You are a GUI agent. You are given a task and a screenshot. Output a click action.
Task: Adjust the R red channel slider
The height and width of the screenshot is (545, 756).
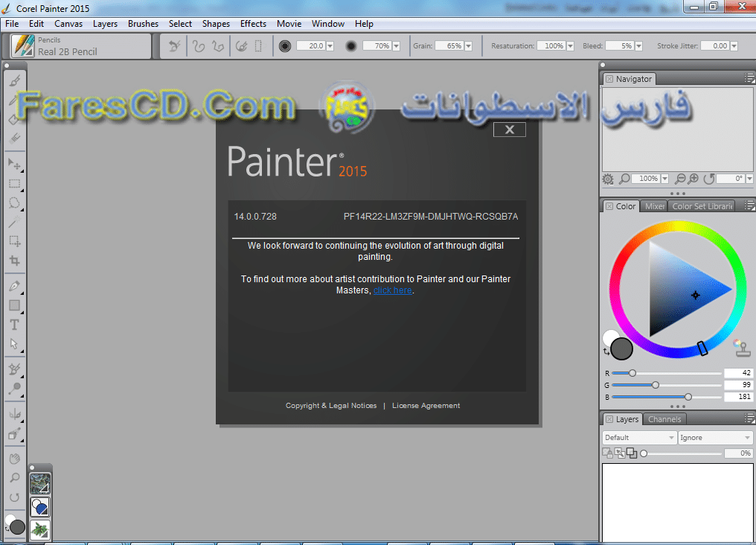[x=667, y=373]
